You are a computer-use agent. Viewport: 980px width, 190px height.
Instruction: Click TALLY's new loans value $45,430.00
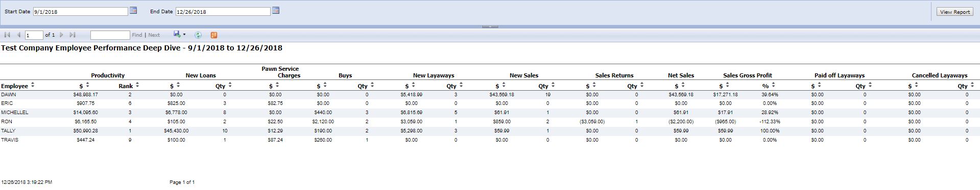click(176, 131)
